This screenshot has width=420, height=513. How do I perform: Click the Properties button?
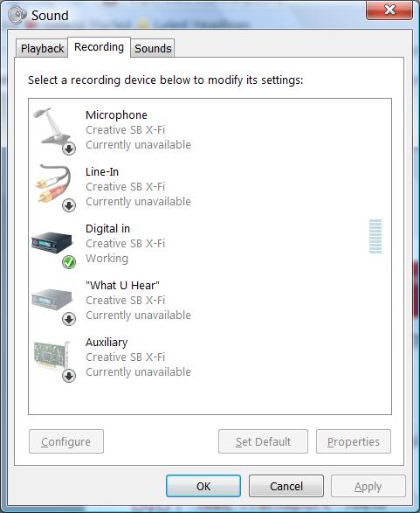click(x=354, y=441)
